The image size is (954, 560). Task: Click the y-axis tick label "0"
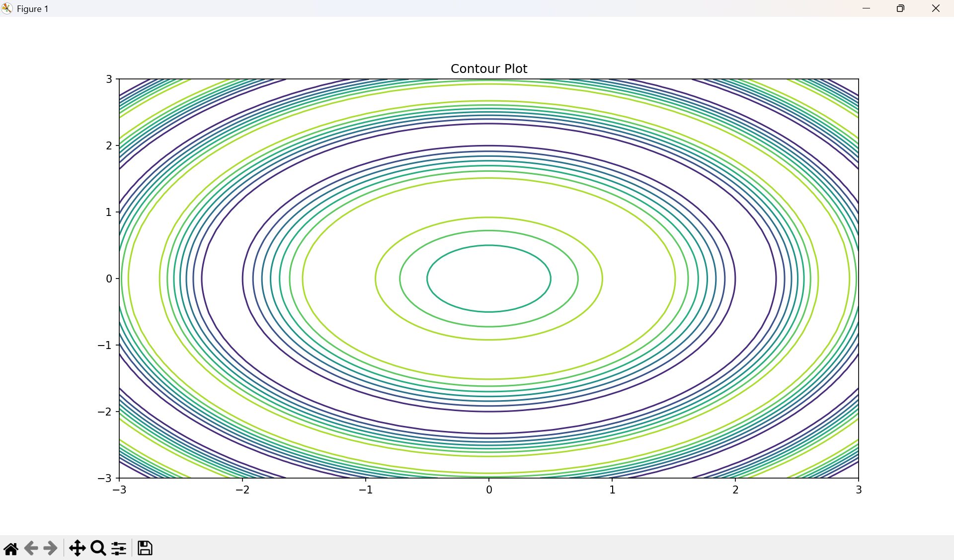click(x=109, y=279)
